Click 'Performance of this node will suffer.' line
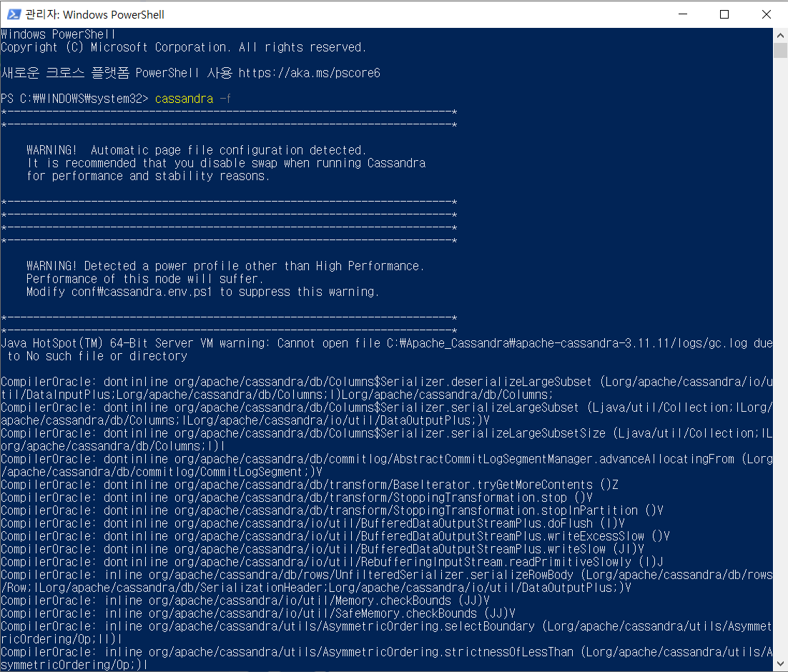 point(144,279)
